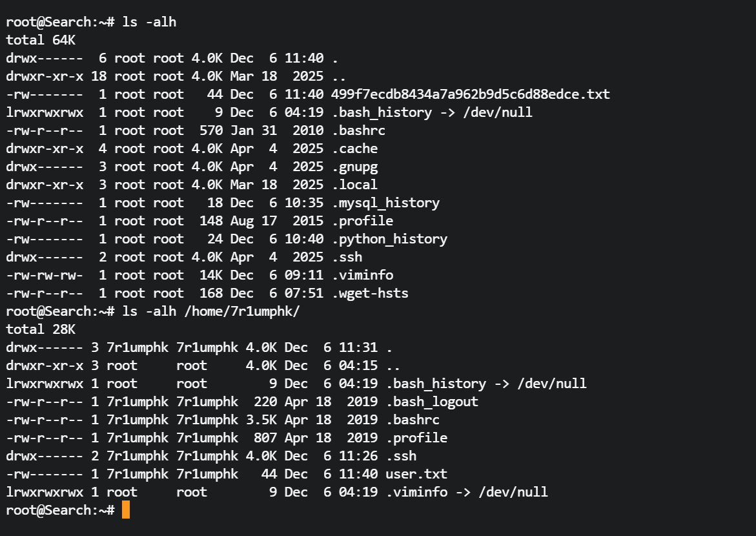Click the first "root@Search:~#" prompt
Image resolution: width=756 pixels, height=536 pixels.
pyautogui.click(x=60, y=22)
